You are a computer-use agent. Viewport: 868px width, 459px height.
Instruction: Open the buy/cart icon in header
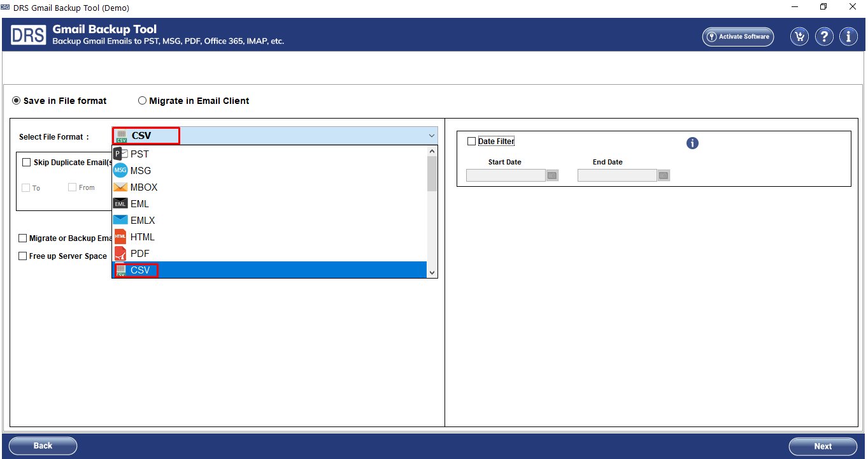point(799,36)
